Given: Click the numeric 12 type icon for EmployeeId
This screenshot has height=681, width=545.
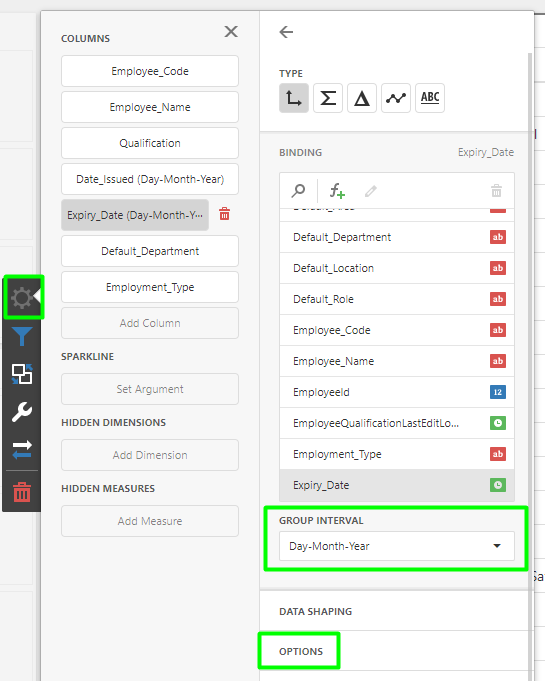Looking at the screenshot, I should tap(498, 392).
